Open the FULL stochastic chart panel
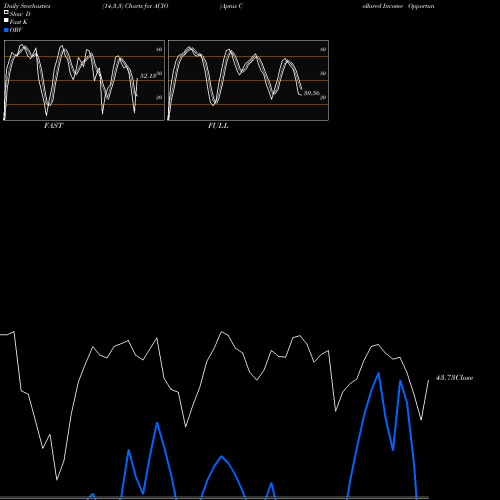This screenshot has width=500, height=500. click(x=248, y=80)
